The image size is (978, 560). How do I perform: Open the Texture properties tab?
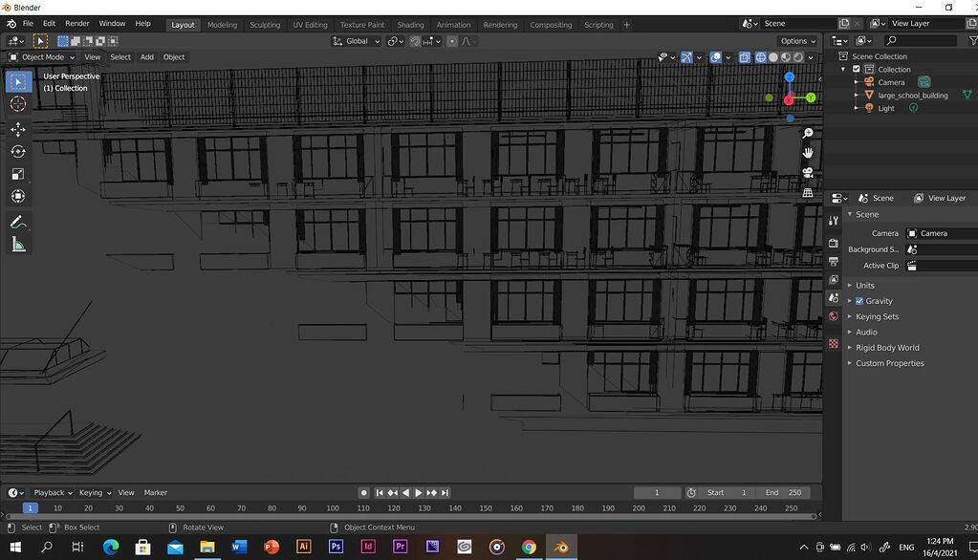tap(834, 344)
